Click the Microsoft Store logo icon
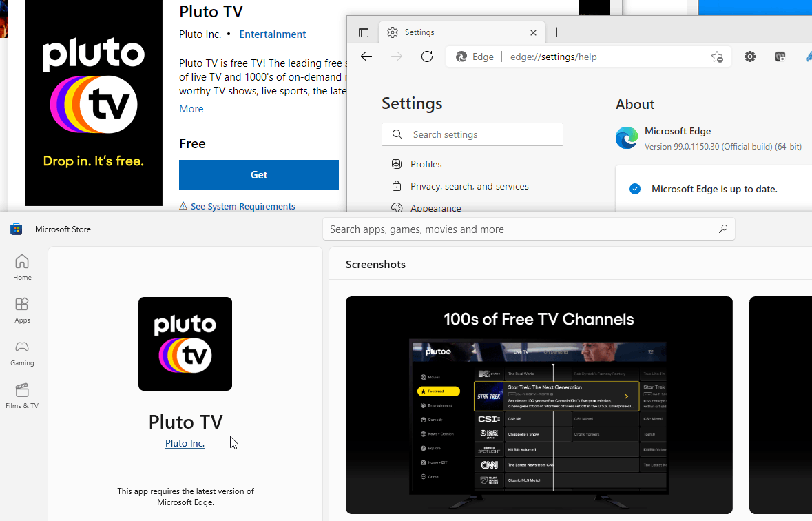This screenshot has height=521, width=812. click(16, 229)
